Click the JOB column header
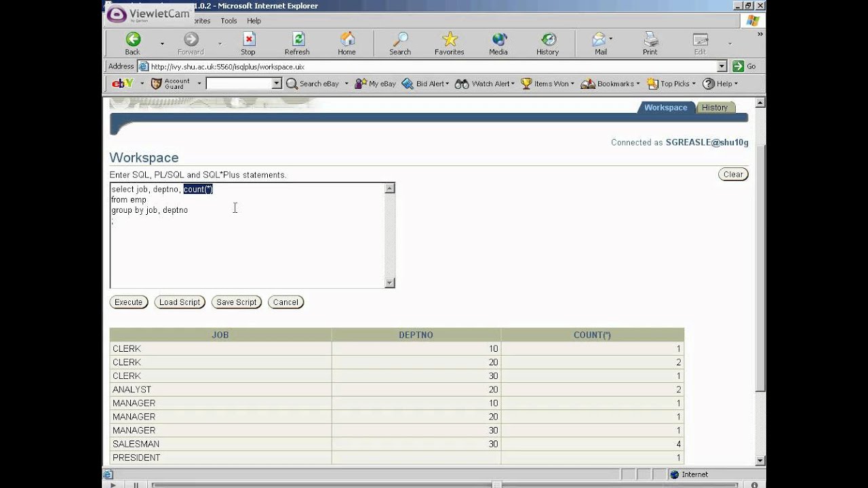Viewport: 868px width, 488px height. click(x=220, y=335)
